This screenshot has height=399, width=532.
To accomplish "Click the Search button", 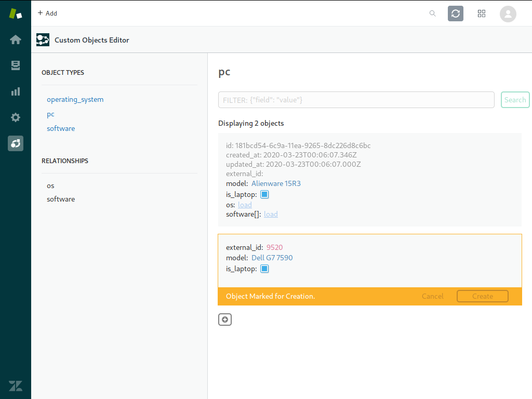I will pyautogui.click(x=515, y=100).
